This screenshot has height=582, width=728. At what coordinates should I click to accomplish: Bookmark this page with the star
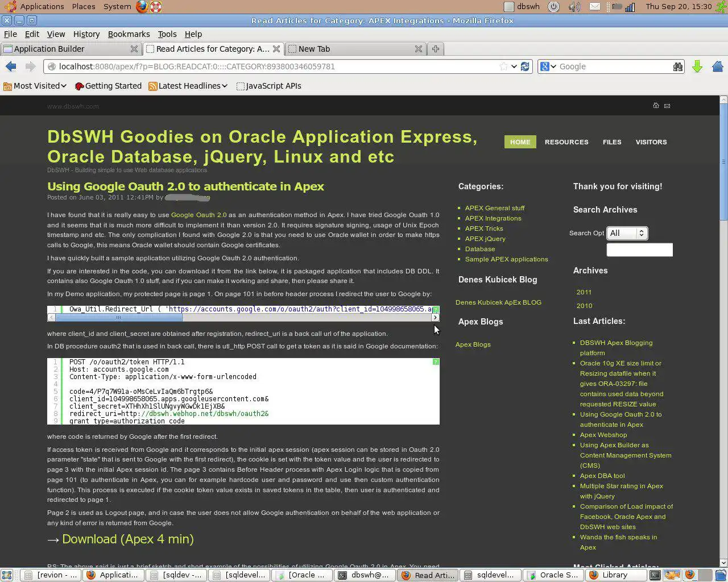[503, 66]
